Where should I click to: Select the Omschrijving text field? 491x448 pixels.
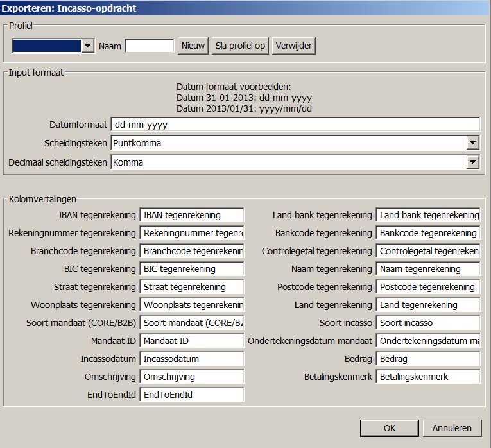point(192,377)
